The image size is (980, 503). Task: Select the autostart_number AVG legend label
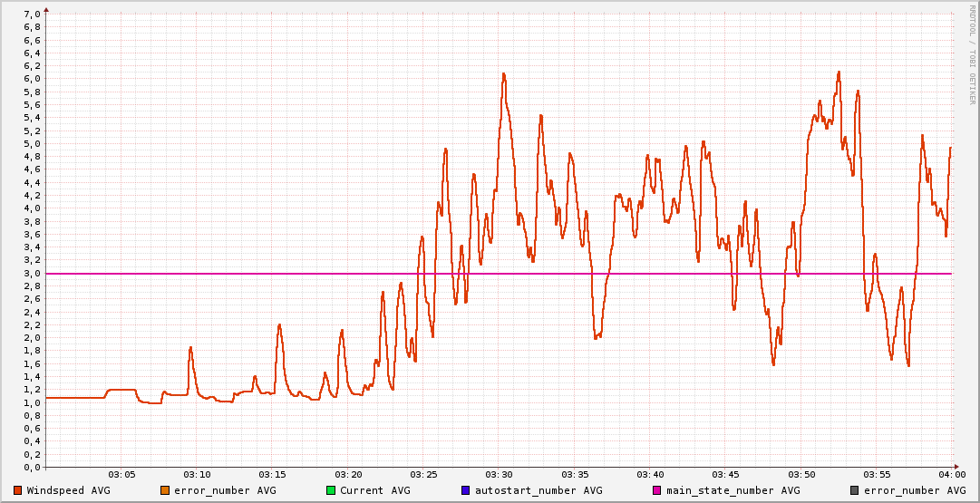[538, 490]
